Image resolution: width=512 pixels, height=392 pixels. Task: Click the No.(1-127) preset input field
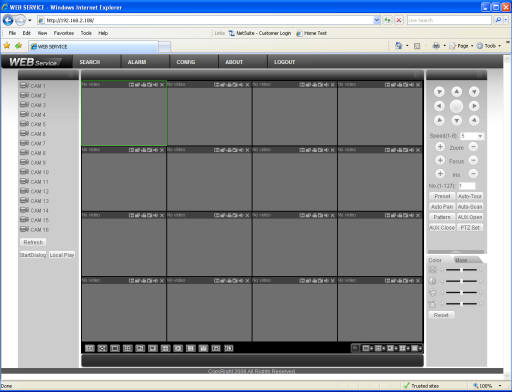tap(467, 186)
